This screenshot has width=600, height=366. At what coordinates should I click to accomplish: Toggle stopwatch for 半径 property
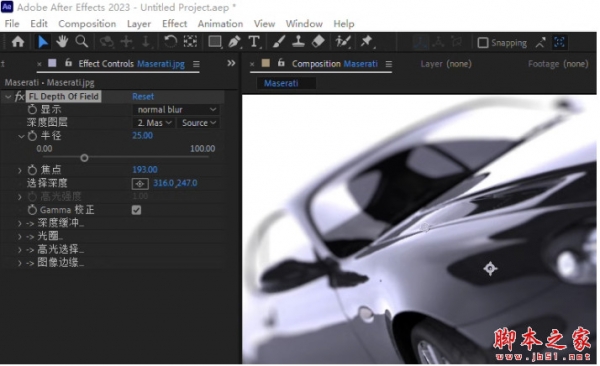coord(32,136)
